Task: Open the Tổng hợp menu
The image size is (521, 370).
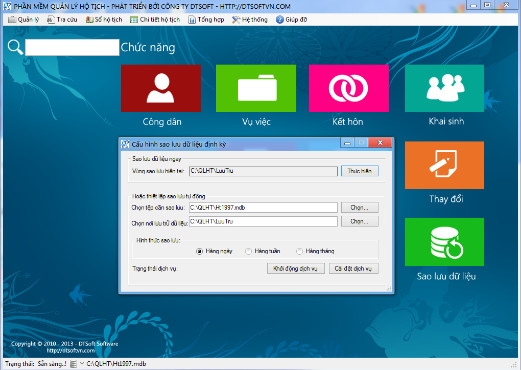Action: [206, 20]
